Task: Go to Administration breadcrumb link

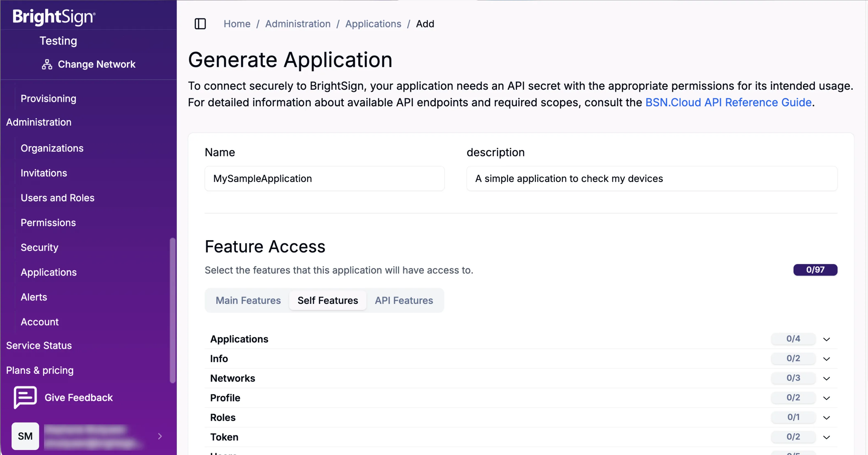Action: [298, 24]
